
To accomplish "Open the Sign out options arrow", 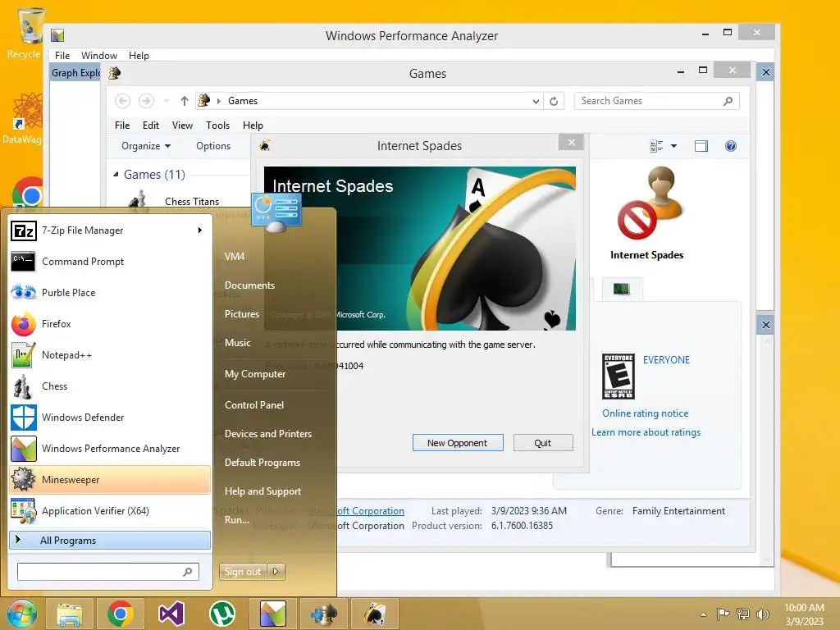I will pyautogui.click(x=276, y=572).
